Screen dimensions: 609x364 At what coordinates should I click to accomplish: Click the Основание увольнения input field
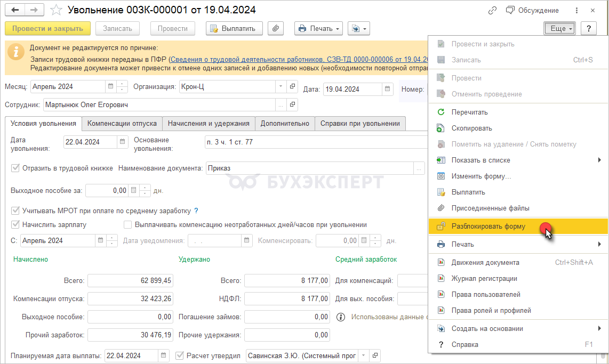[x=315, y=142]
